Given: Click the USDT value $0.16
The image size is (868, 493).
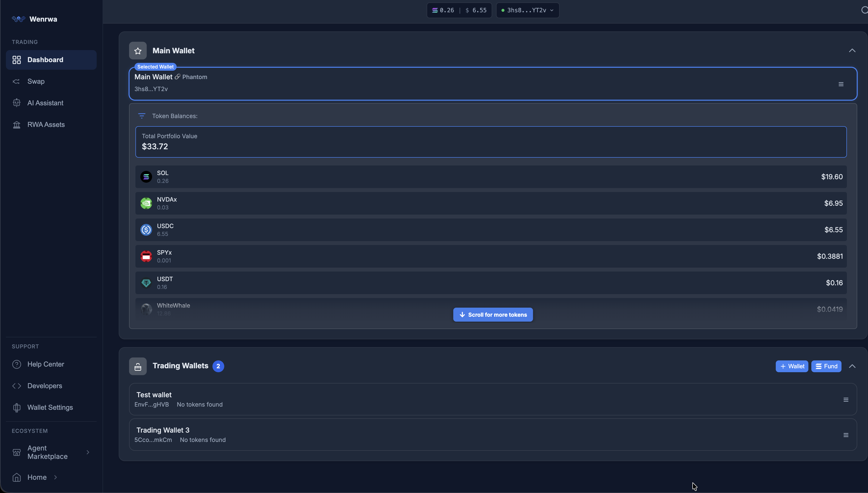Looking at the screenshot, I should pyautogui.click(x=834, y=283).
